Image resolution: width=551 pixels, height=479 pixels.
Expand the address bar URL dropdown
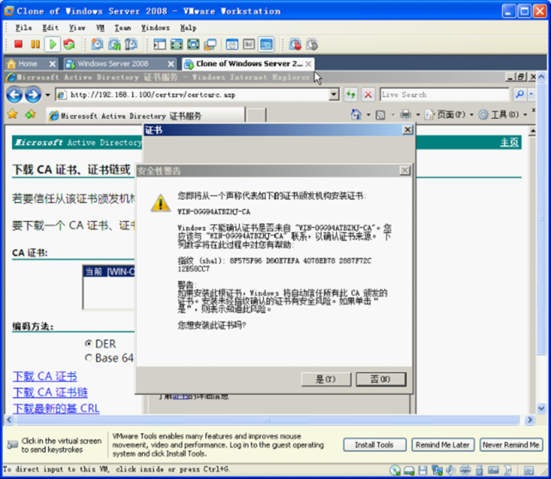pyautogui.click(x=333, y=94)
